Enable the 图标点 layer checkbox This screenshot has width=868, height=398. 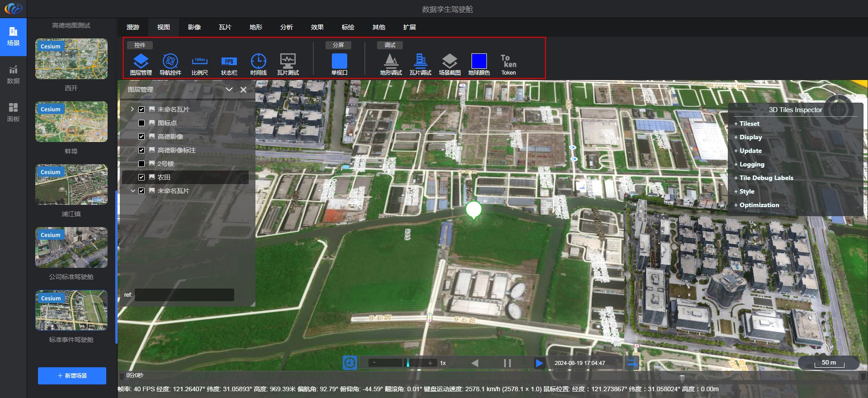142,123
